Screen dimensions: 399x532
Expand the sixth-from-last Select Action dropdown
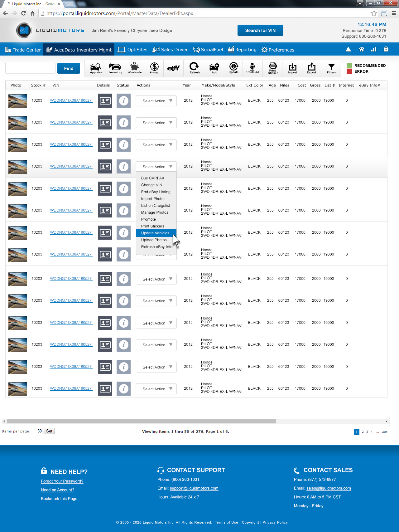[x=156, y=279]
